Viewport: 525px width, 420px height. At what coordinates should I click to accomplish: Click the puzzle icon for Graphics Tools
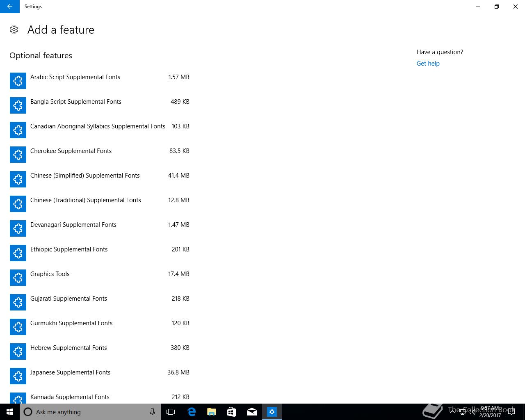click(x=18, y=278)
